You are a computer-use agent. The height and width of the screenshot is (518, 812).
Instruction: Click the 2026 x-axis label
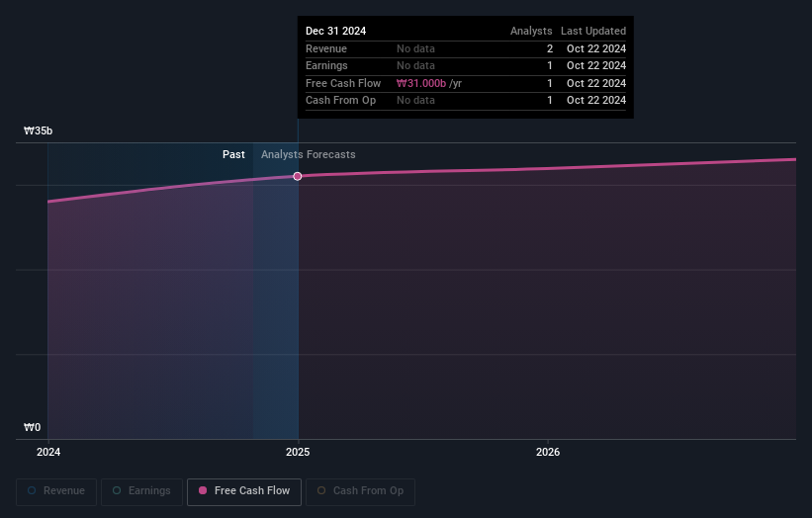point(548,452)
